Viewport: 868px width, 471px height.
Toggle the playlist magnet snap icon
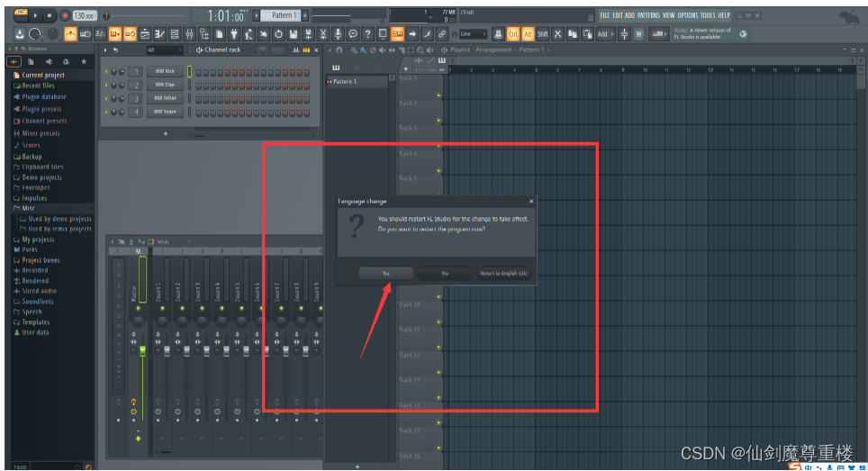point(339,50)
